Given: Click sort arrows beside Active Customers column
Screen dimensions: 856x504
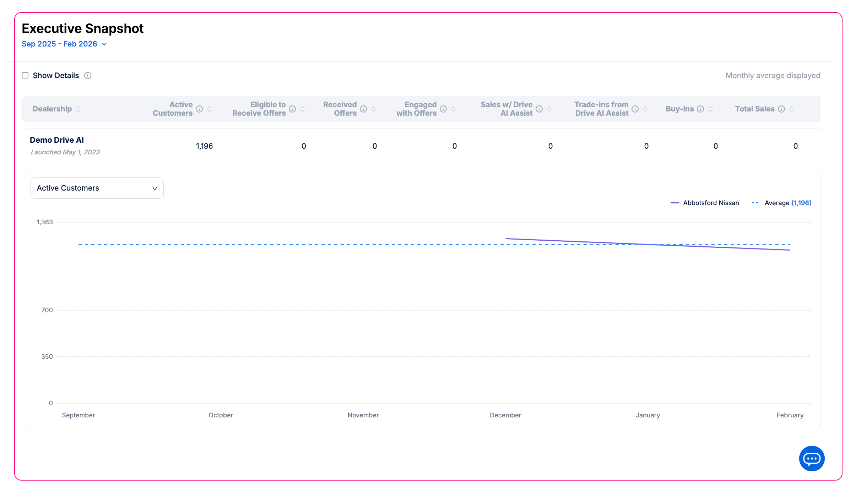Looking at the screenshot, I should (x=210, y=109).
